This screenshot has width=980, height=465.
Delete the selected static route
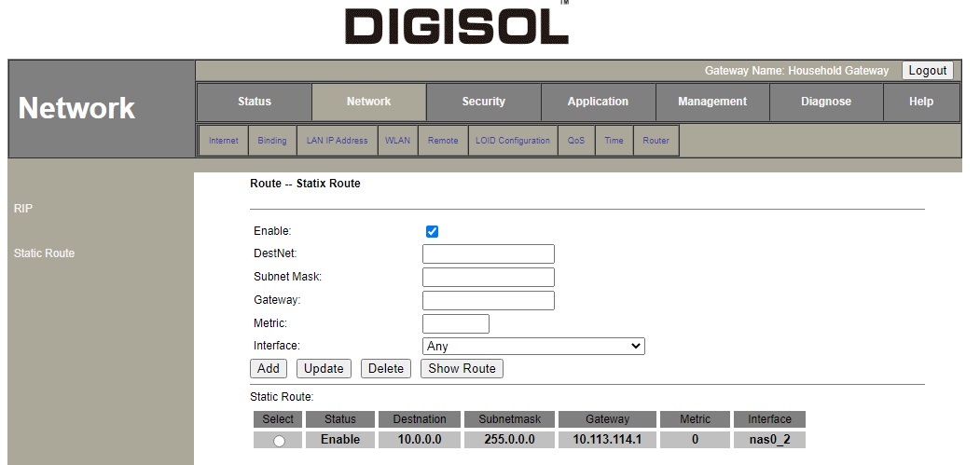pos(385,369)
